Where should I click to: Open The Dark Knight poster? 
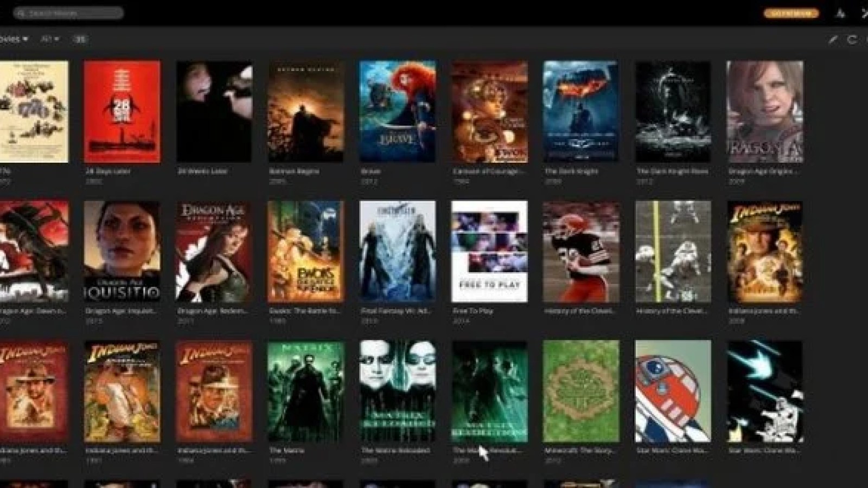[x=580, y=111]
